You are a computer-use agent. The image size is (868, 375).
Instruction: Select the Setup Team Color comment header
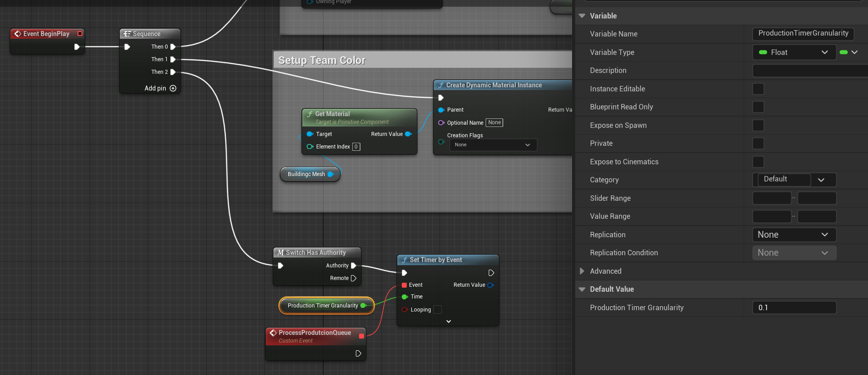point(423,60)
